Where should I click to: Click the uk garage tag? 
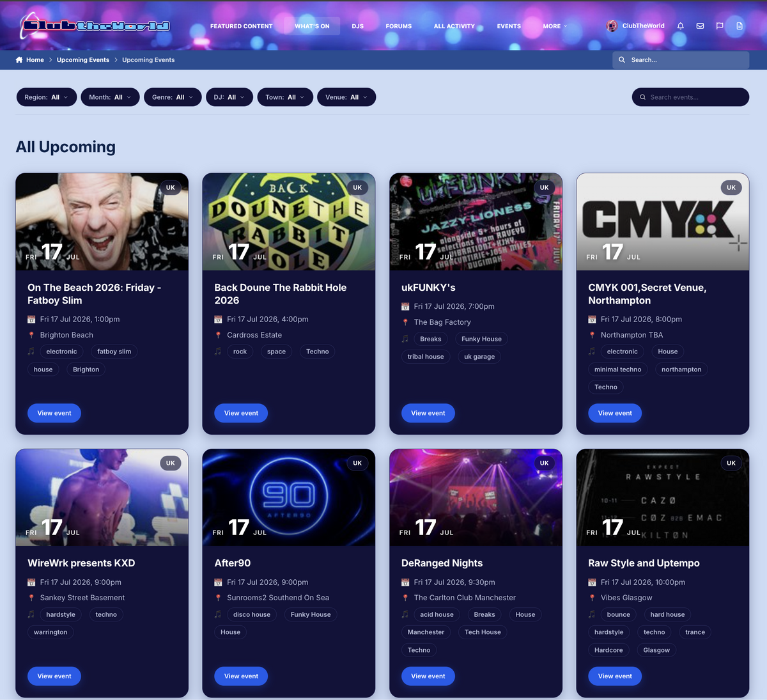479,357
